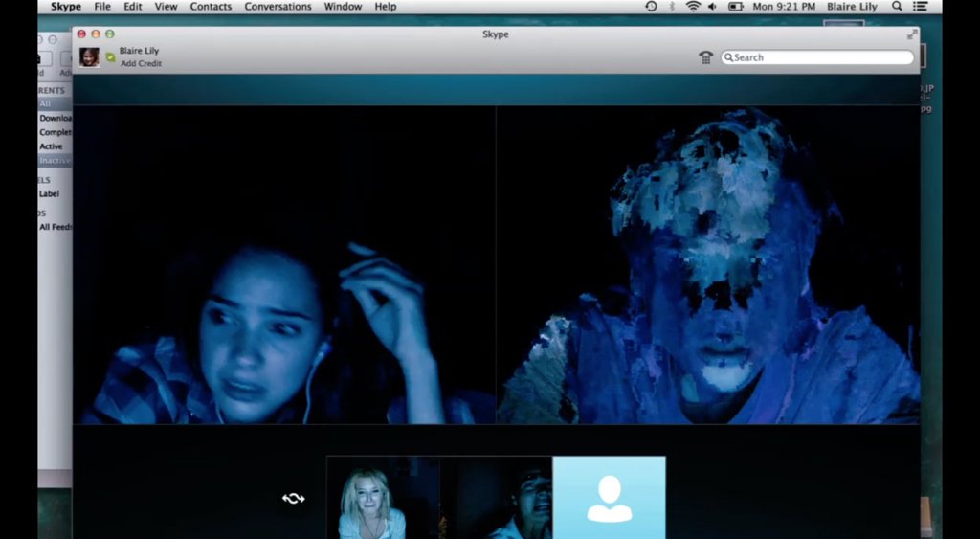
Task: Click the Bluetooth icon in menu bar
Action: [x=673, y=7]
